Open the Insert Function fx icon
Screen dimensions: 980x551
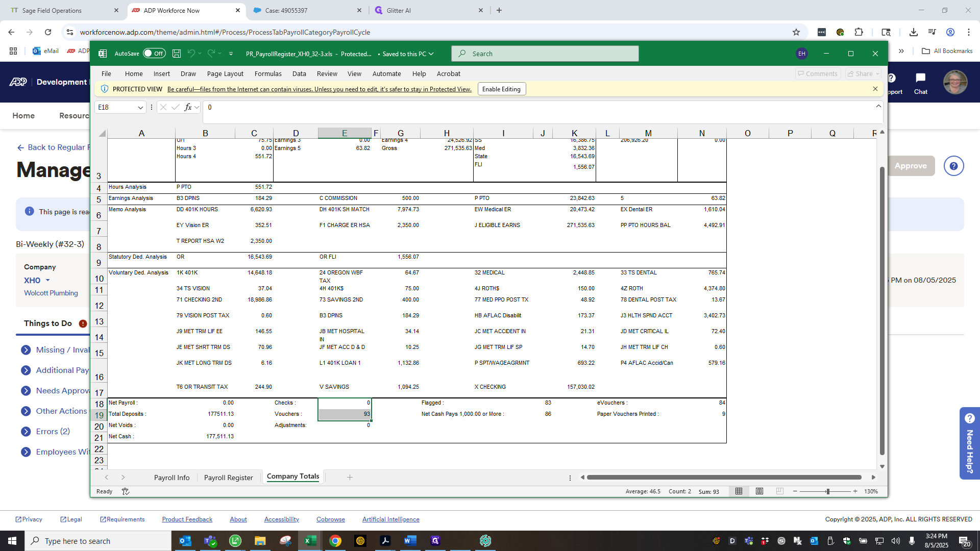pyautogui.click(x=188, y=107)
